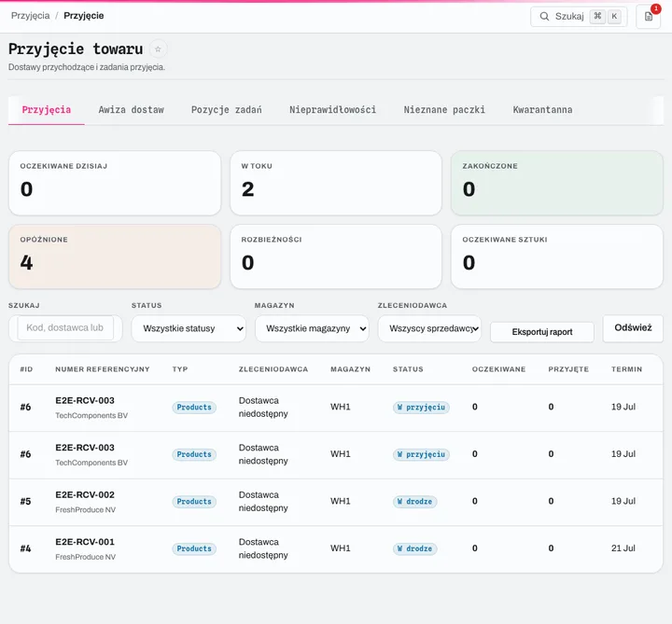Click the Typ column header
The image size is (672, 624).
pyautogui.click(x=180, y=369)
